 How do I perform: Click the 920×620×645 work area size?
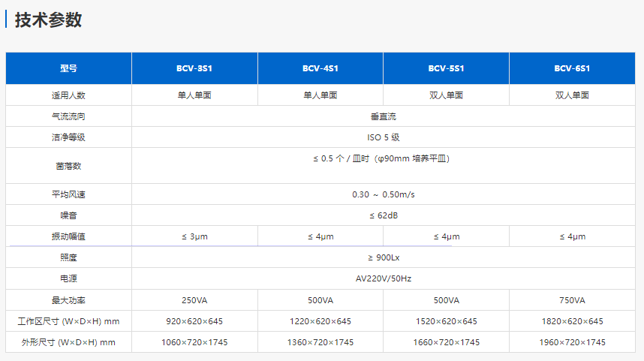point(194,321)
